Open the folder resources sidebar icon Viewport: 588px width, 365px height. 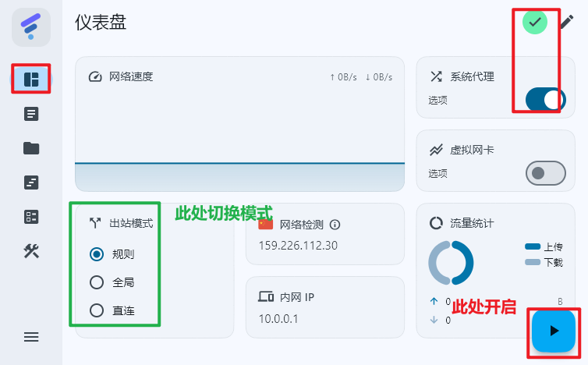[x=31, y=148]
